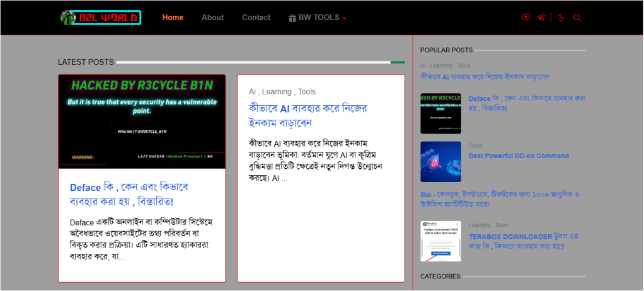Go to the Home menu item
The width and height of the screenshot is (644, 291).
(173, 18)
